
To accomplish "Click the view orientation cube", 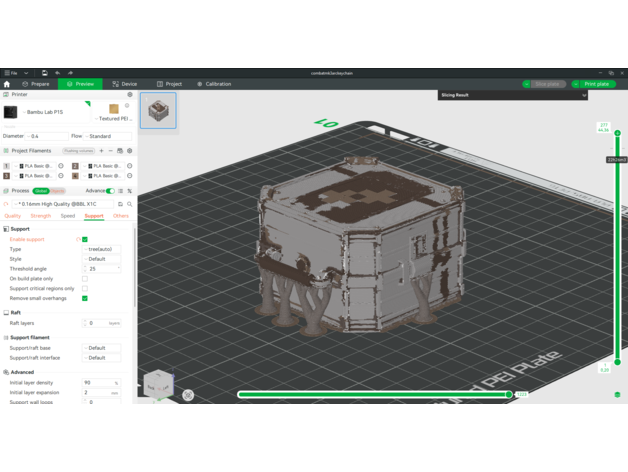I will (x=159, y=385).
